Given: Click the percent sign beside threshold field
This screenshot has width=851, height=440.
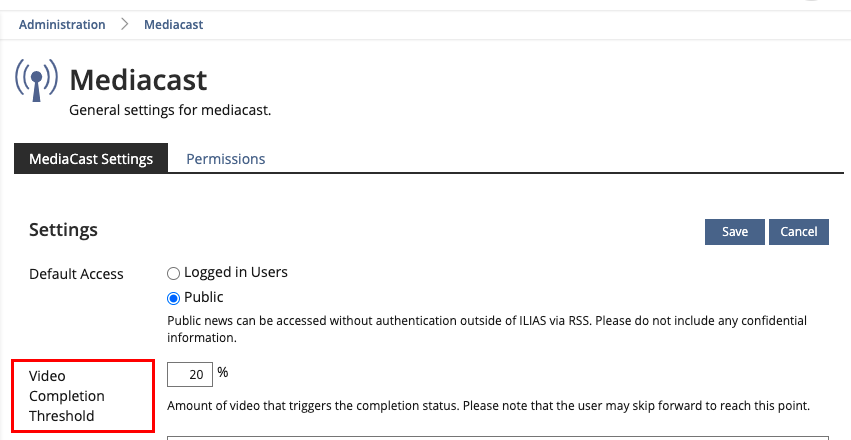Looking at the screenshot, I should point(223,373).
